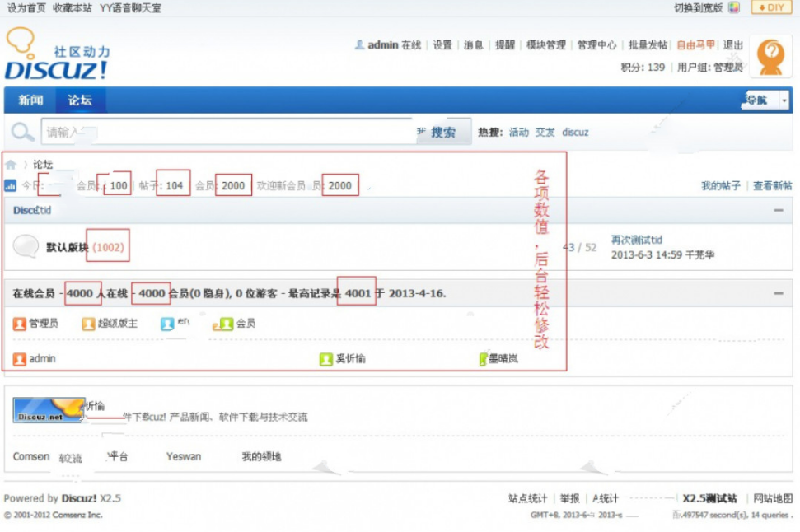Click the magnifier icon in the search bar

[x=23, y=132]
